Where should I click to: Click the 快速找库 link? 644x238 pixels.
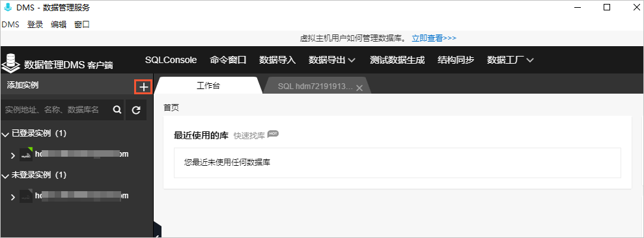click(249, 136)
